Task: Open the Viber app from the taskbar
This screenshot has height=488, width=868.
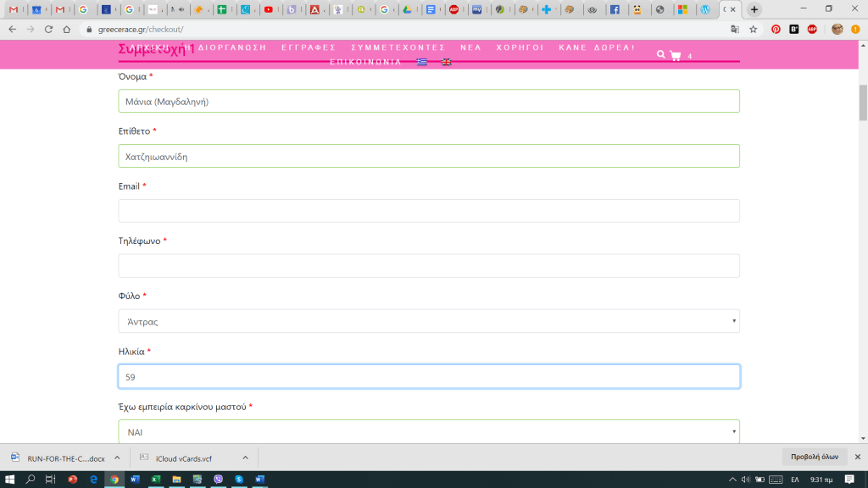Action: pyautogui.click(x=219, y=480)
